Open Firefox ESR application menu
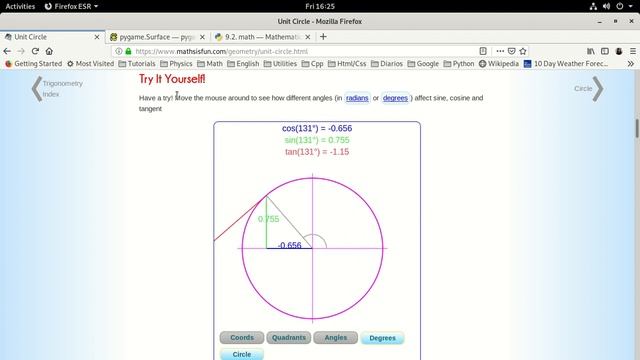This screenshot has width=640, height=360. click(71, 6)
